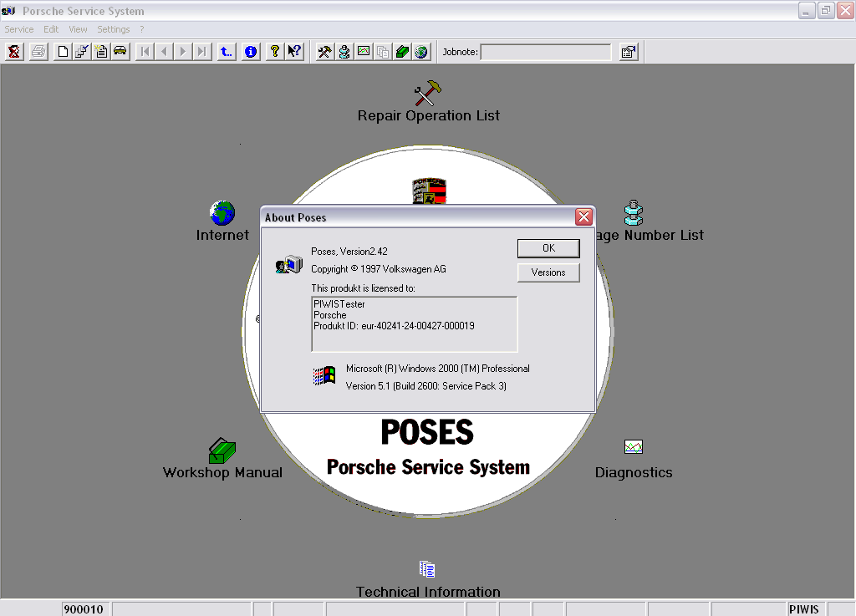Click the Build 2600 Service Pack 3 line
The height and width of the screenshot is (616, 856).
click(x=425, y=386)
